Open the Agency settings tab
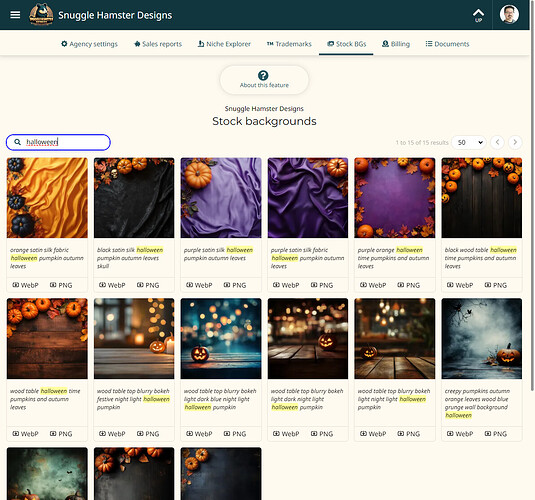 [x=89, y=44]
